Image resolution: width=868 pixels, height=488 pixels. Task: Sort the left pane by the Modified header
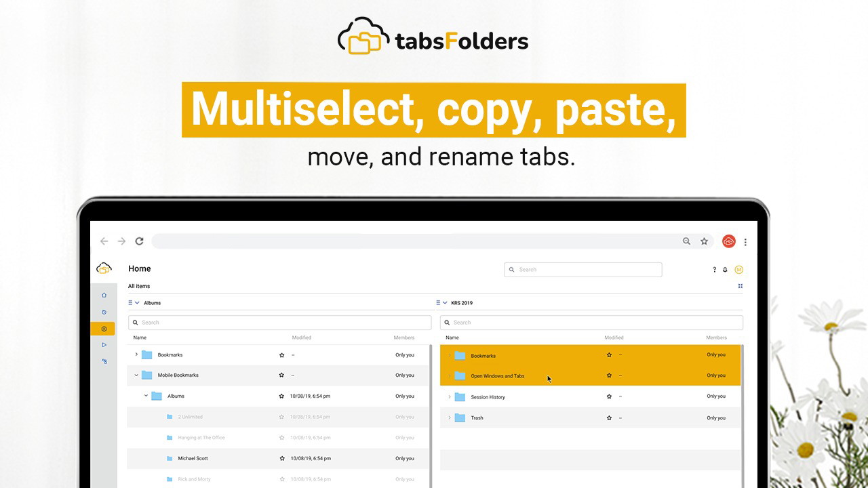(302, 338)
